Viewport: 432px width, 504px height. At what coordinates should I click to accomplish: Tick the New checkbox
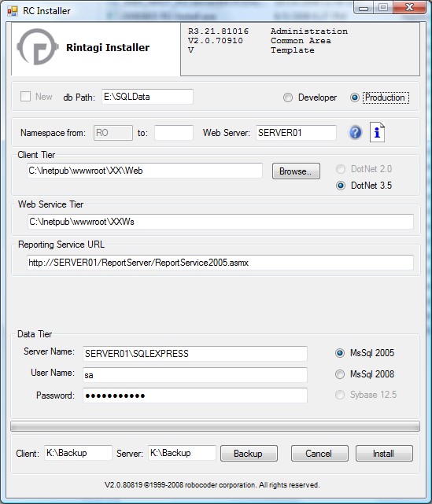(25, 97)
